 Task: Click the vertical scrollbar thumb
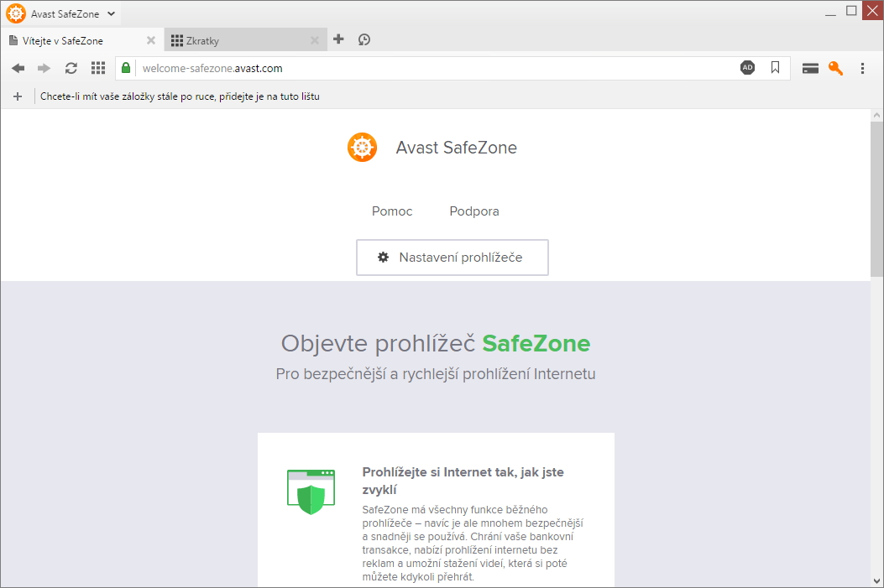[876, 198]
